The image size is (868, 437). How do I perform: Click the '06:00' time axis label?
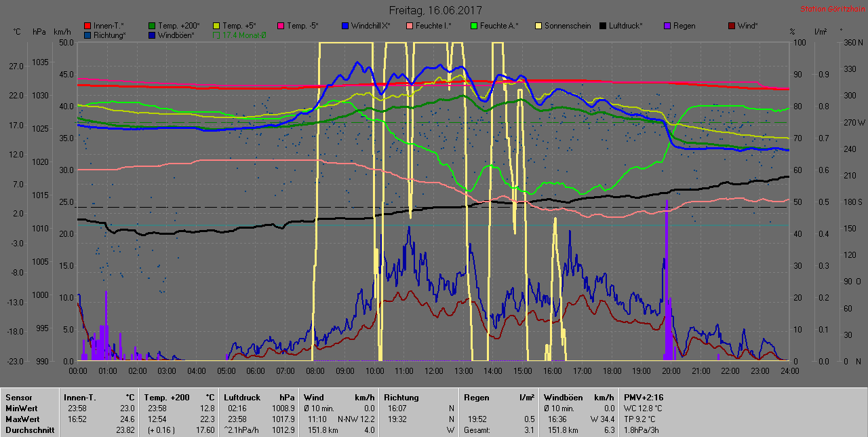click(x=256, y=371)
